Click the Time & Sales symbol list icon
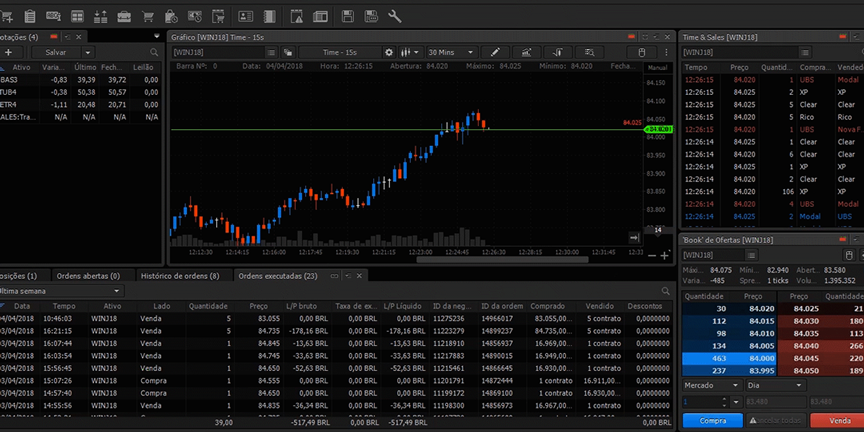864x432 pixels. click(x=805, y=52)
